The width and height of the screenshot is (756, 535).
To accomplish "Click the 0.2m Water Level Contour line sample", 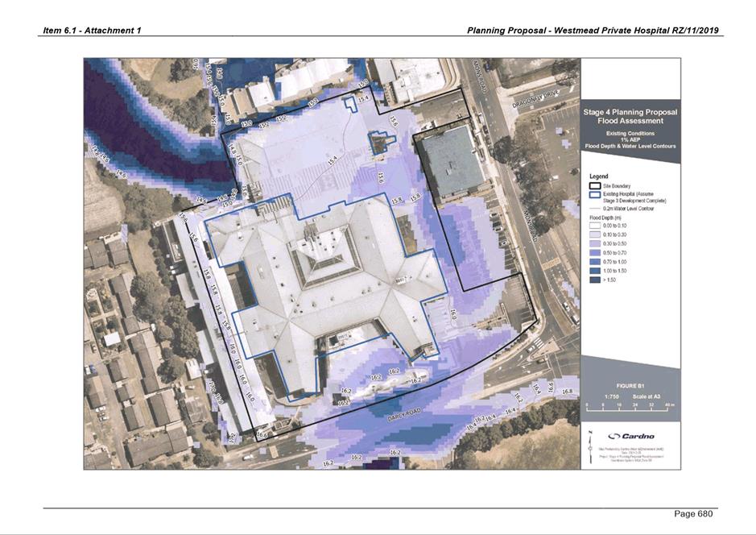I will 595,209.
